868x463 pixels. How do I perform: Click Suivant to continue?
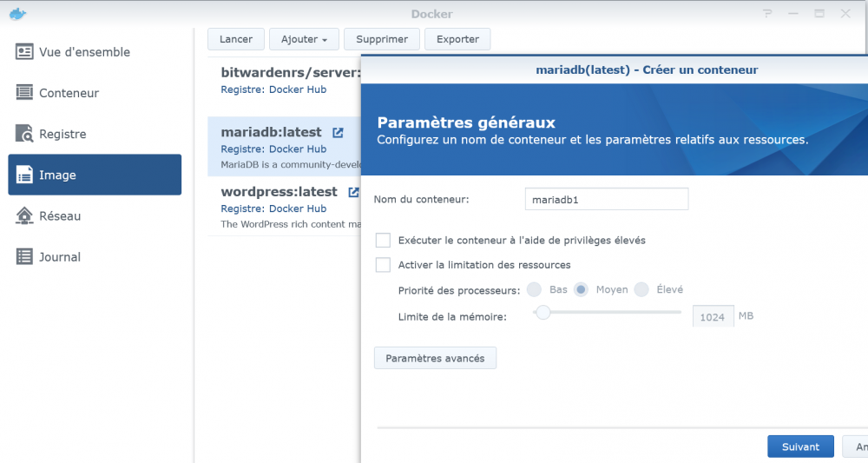[800, 447]
